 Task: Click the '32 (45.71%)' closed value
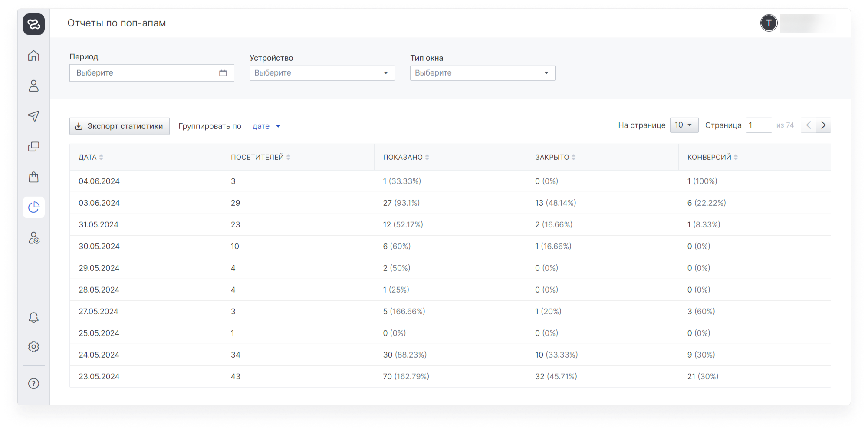pyautogui.click(x=556, y=376)
